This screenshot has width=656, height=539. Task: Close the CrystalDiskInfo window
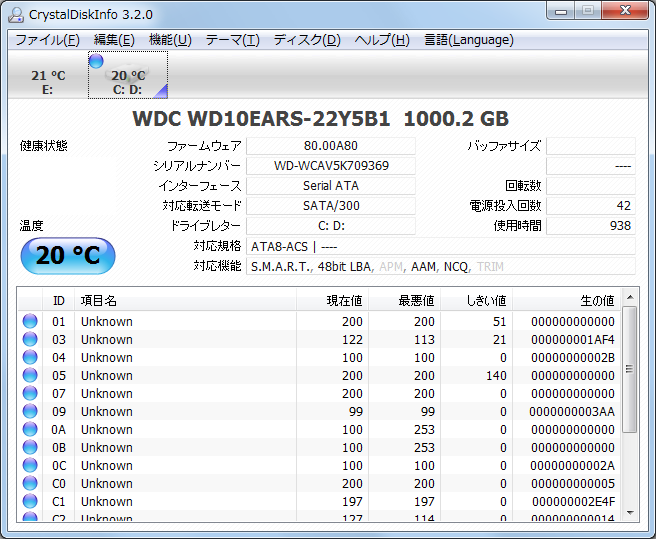point(625,10)
